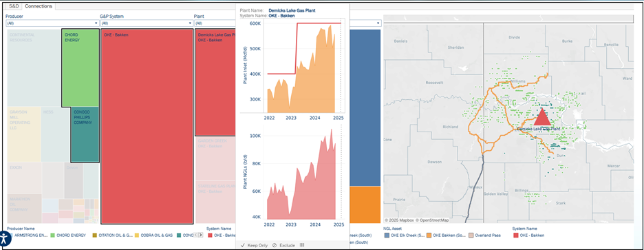The height and width of the screenshot is (250, 644).
Task: Open the Plant filter dropdown
Action: (x=215, y=23)
